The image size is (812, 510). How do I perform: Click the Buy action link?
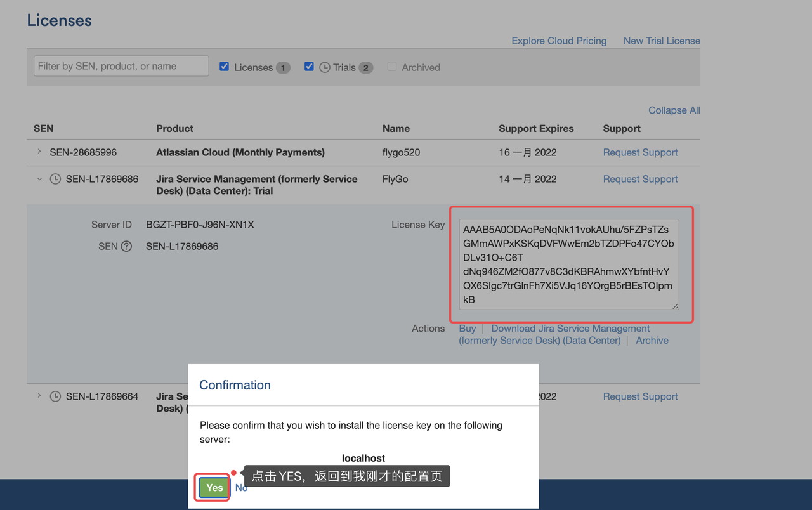468,329
